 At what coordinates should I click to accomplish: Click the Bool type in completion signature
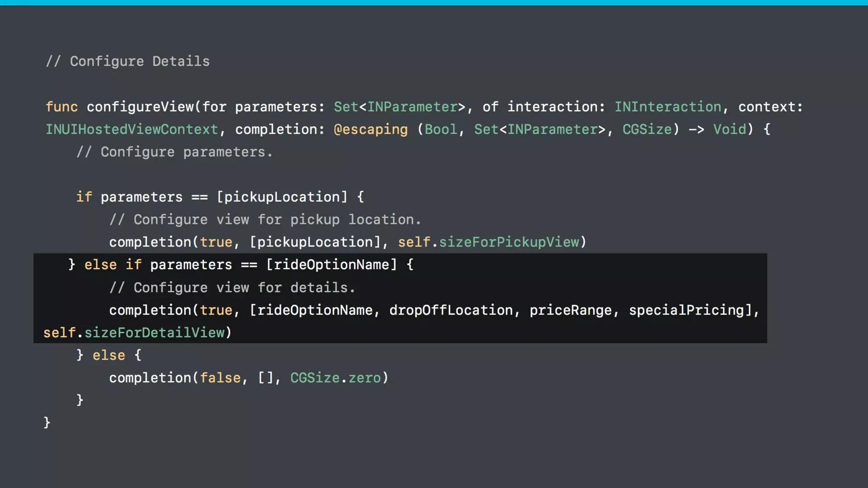(x=441, y=129)
